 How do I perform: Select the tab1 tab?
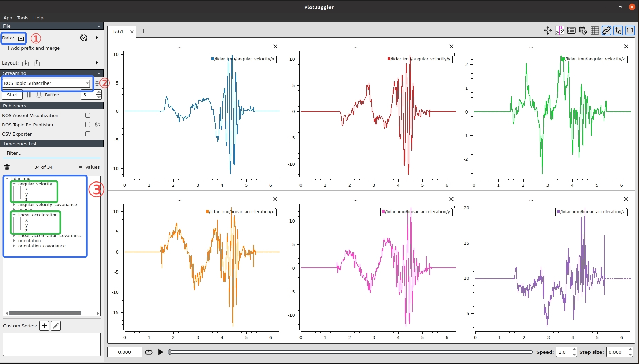pyautogui.click(x=118, y=32)
